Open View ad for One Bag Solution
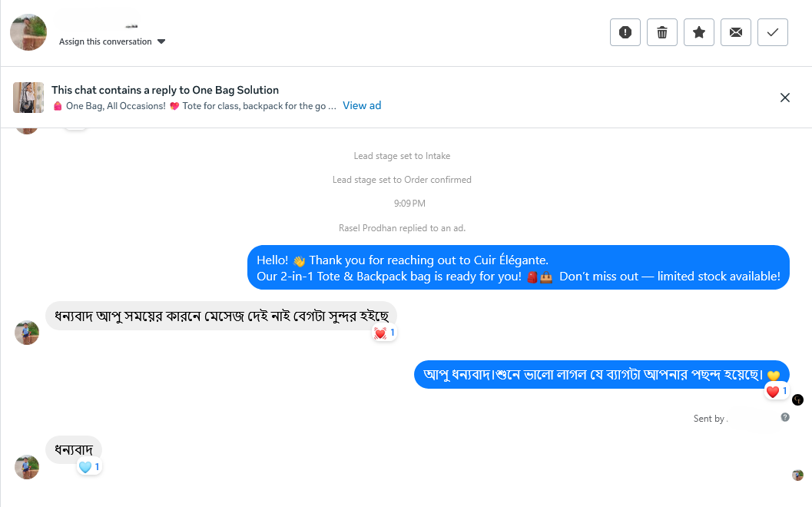The height and width of the screenshot is (507, 812). coord(362,105)
